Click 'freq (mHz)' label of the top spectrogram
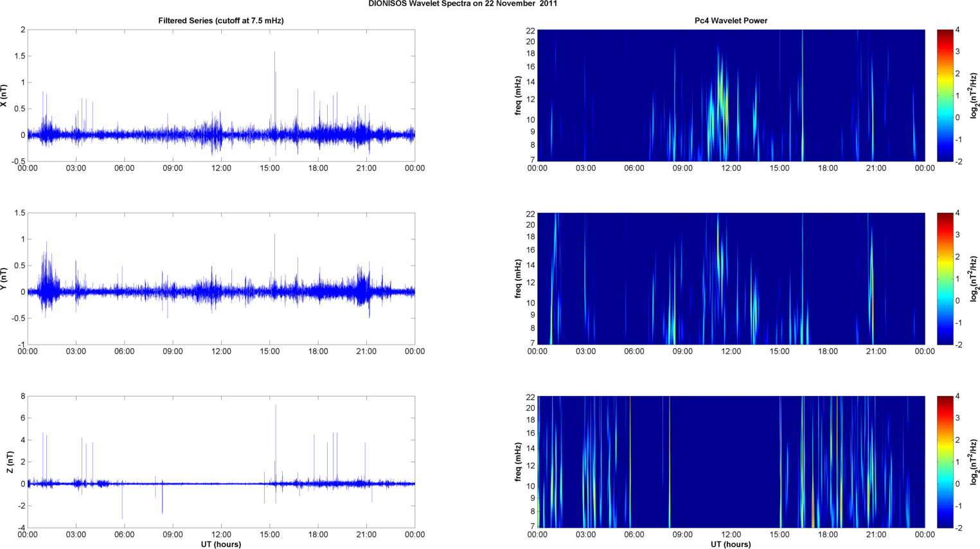 tap(518, 95)
